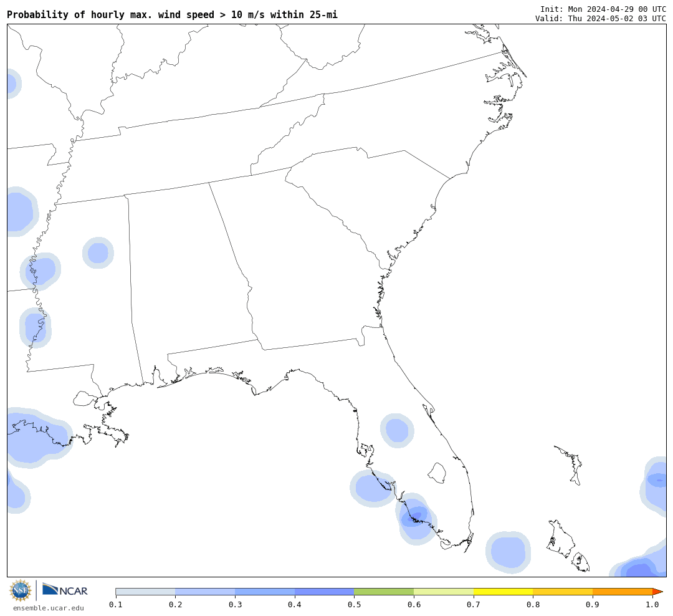Click the plot title about wind speed probability
The height and width of the screenshot is (616, 673).
(172, 14)
